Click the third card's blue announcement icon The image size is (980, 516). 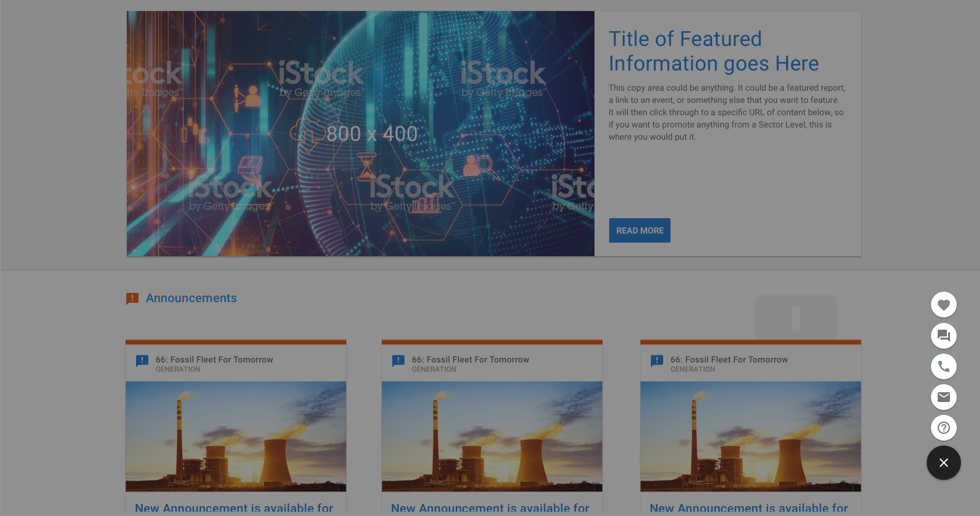coord(657,361)
